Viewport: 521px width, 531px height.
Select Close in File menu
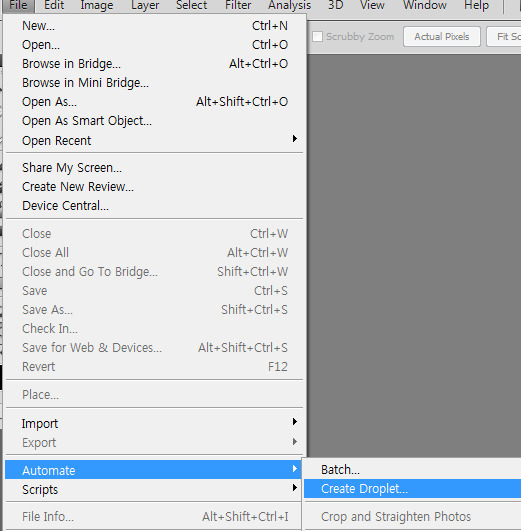click(x=154, y=234)
